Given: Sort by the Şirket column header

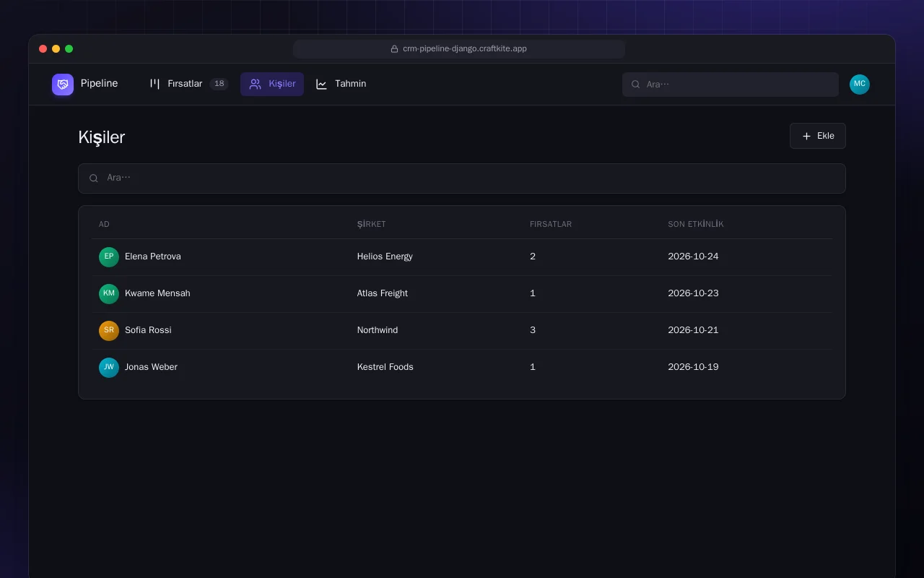Looking at the screenshot, I should (371, 224).
